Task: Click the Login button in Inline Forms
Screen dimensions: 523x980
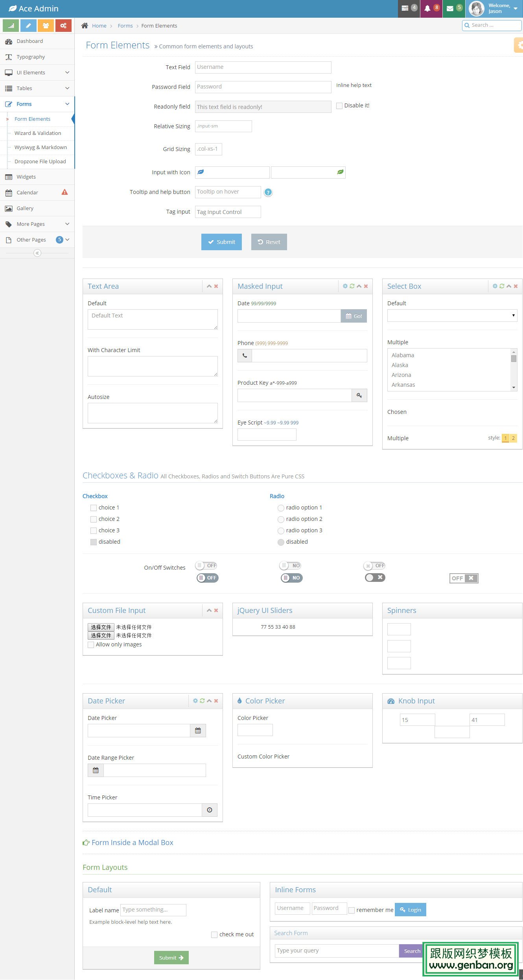Action: pyautogui.click(x=410, y=910)
